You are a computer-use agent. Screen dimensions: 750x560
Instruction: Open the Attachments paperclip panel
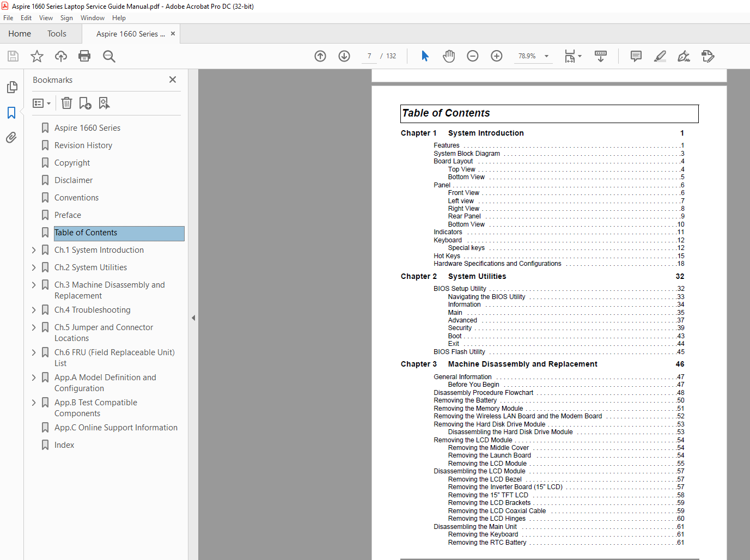click(11, 137)
